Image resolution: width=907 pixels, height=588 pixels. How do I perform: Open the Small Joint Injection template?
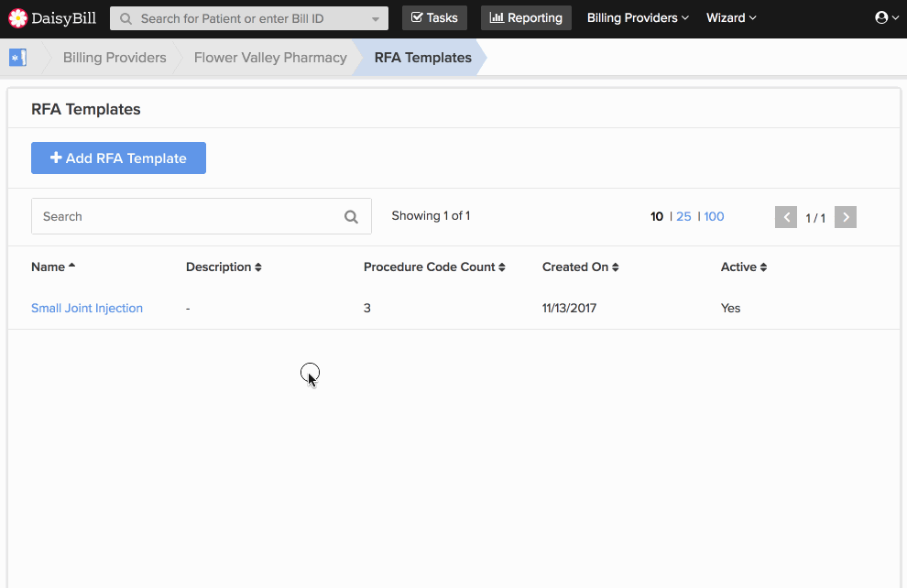[x=87, y=308]
